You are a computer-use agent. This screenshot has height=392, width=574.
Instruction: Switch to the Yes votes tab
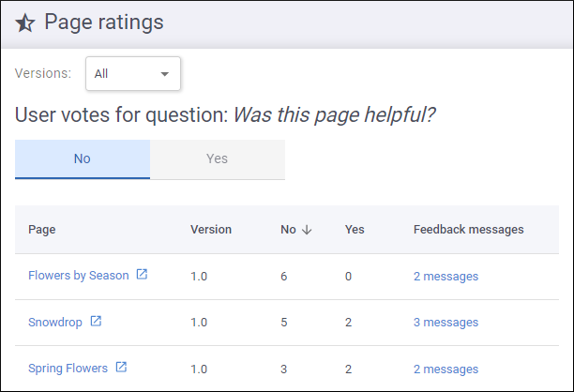point(217,159)
